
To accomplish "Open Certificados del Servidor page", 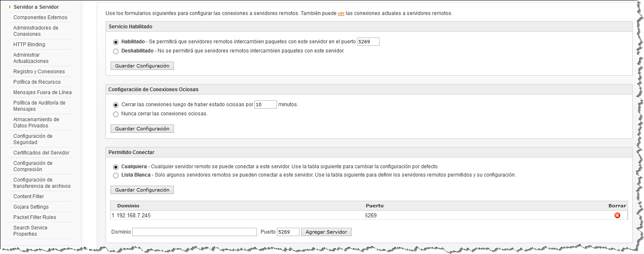I will pyautogui.click(x=41, y=153).
